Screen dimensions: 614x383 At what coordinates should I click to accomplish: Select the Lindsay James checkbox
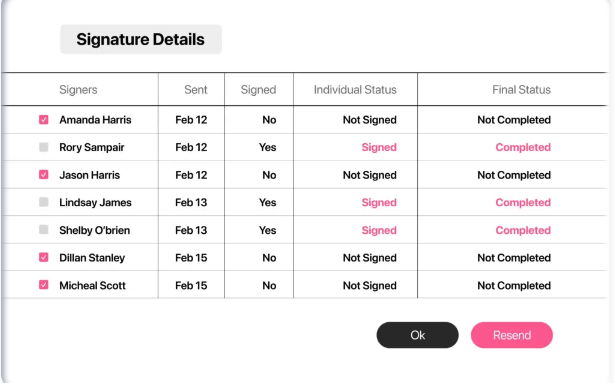(x=43, y=202)
